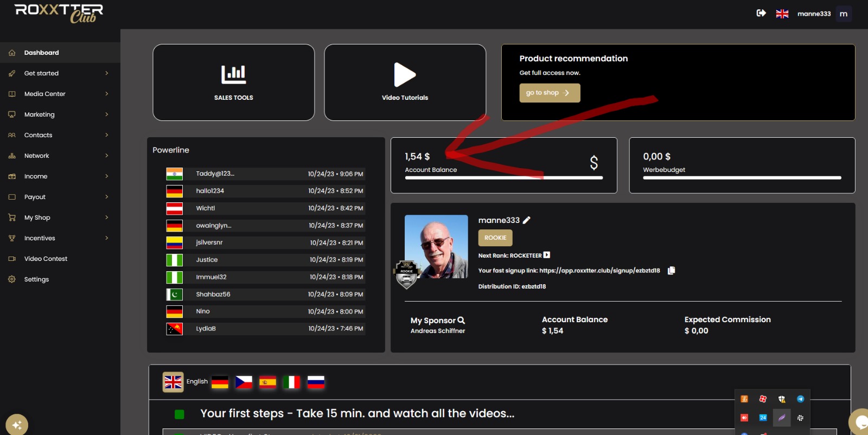
Task: Open the signup link app.roxxtter.club URL
Action: click(x=599, y=271)
